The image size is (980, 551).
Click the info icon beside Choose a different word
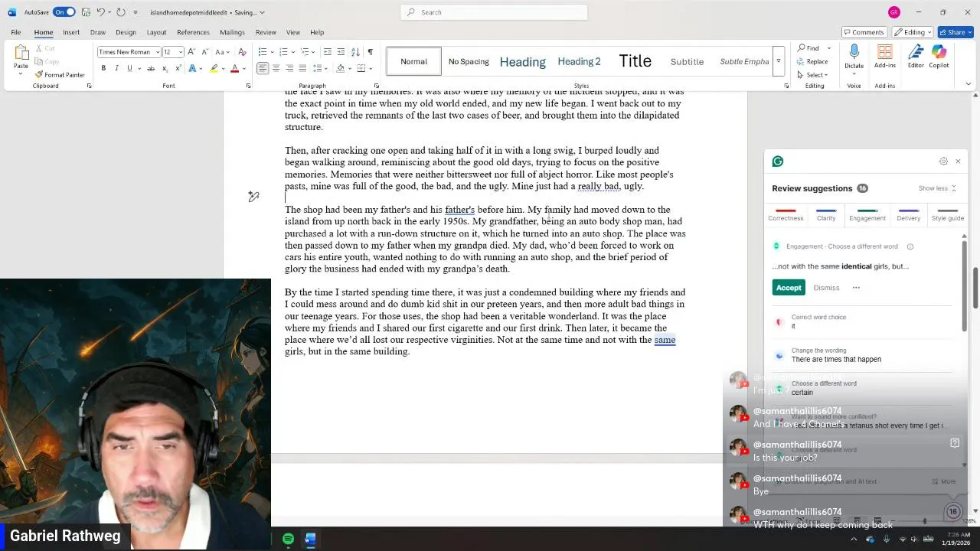910,246
